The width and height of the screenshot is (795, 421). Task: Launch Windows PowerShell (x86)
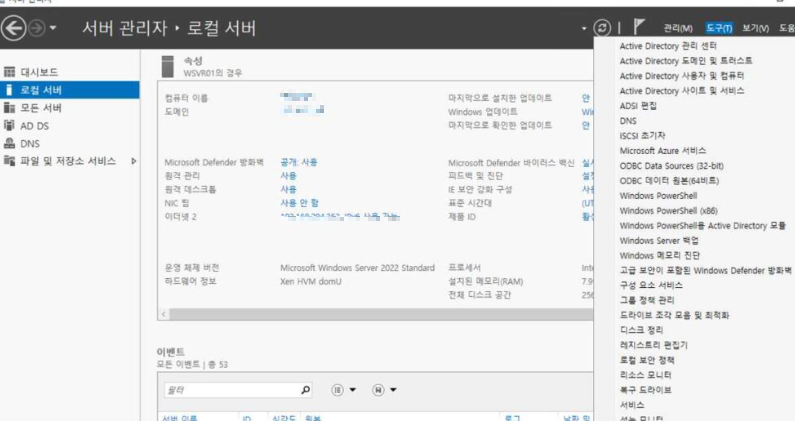click(x=668, y=210)
